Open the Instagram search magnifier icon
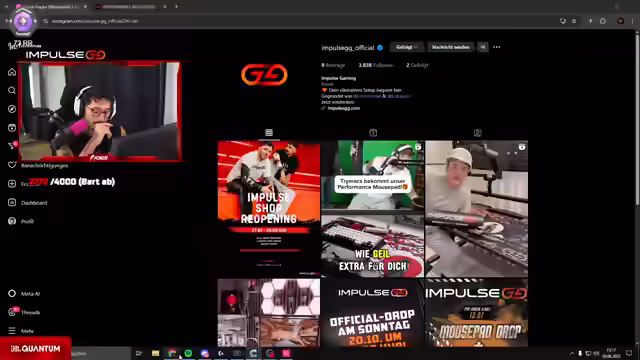This screenshot has width=640, height=360. pyautogui.click(x=12, y=90)
